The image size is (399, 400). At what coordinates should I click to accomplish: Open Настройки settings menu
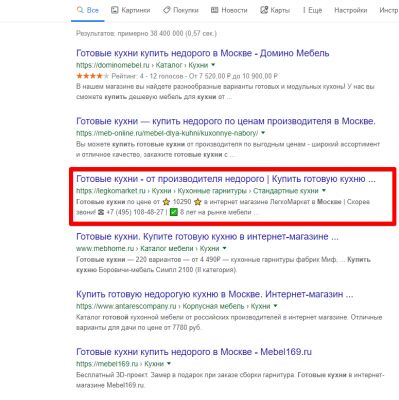[x=350, y=10]
